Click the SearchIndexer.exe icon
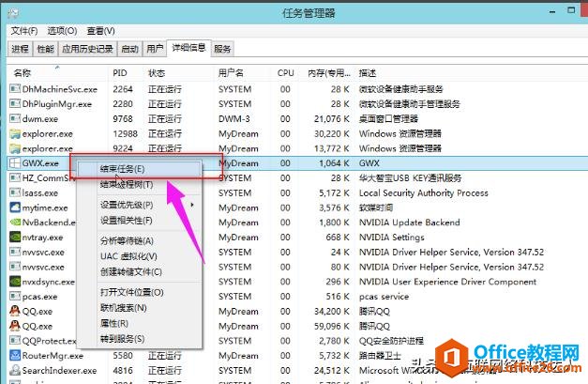Viewport: 588px width, 384px height. [15, 370]
